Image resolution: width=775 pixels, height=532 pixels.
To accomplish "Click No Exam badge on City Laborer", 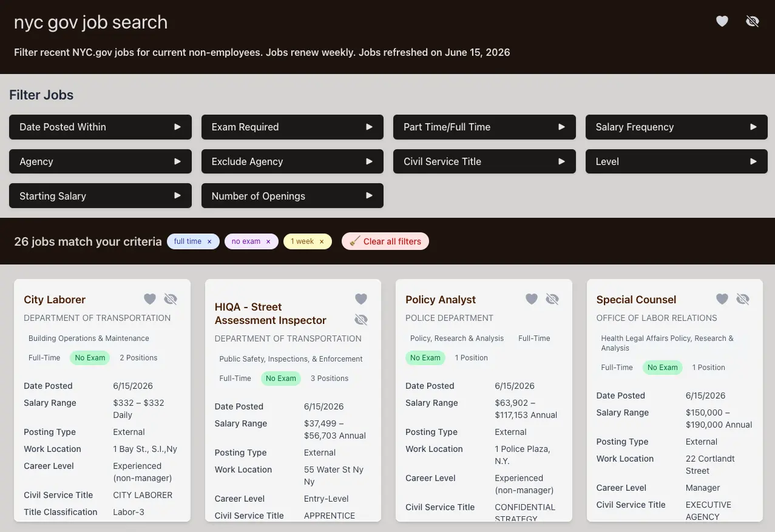I will pyautogui.click(x=90, y=358).
